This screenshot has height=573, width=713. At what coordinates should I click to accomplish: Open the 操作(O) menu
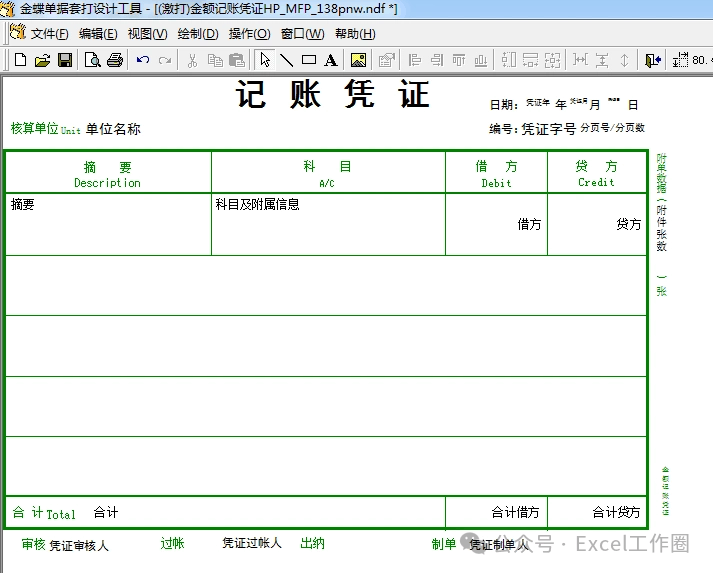(x=249, y=34)
